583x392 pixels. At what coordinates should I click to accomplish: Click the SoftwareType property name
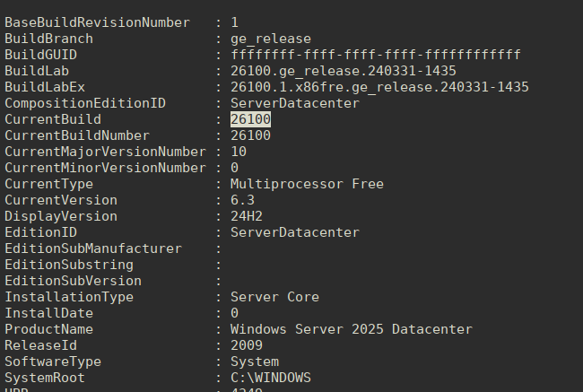[53, 362]
